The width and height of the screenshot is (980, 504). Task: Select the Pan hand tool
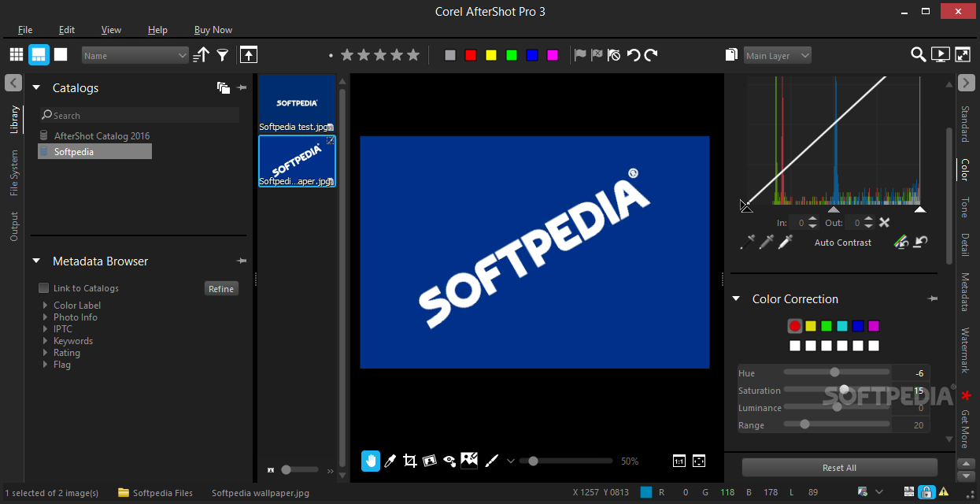tap(371, 461)
